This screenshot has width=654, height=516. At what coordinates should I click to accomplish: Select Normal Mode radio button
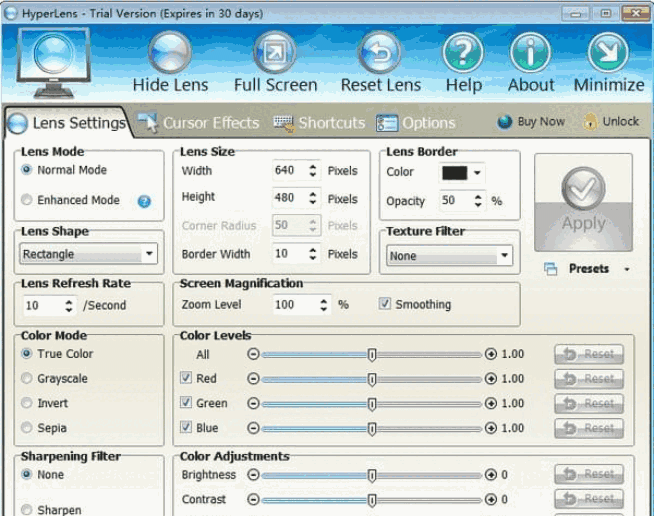27,170
